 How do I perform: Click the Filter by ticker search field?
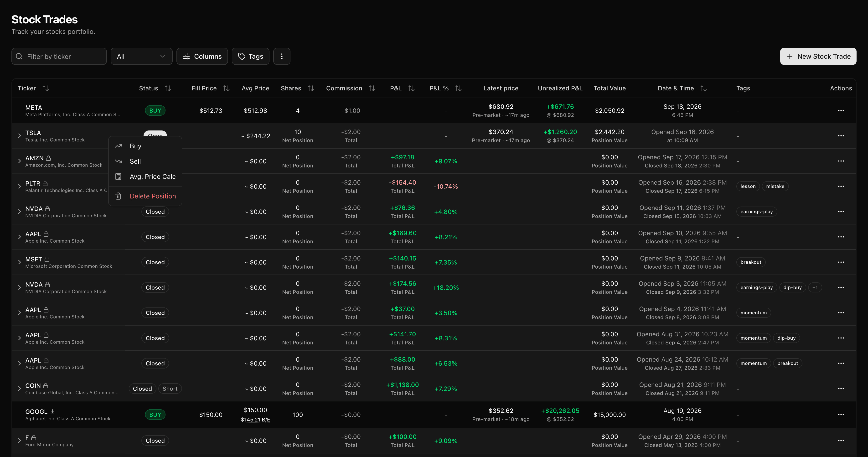(59, 56)
